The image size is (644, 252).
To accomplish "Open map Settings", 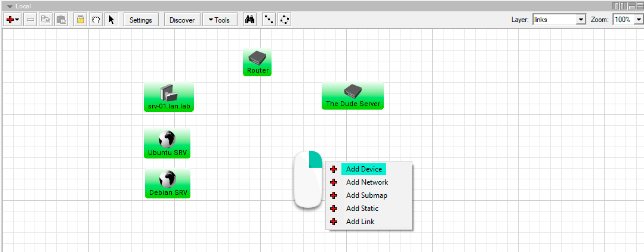I will [x=141, y=20].
